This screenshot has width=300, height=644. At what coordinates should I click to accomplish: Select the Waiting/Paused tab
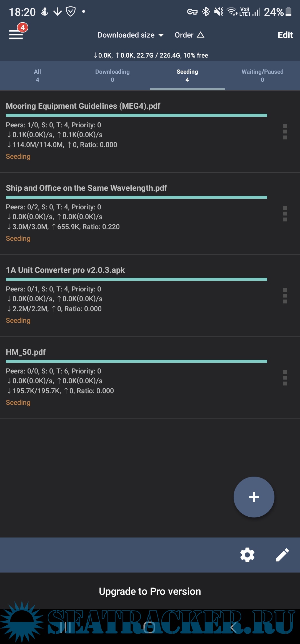(262, 76)
